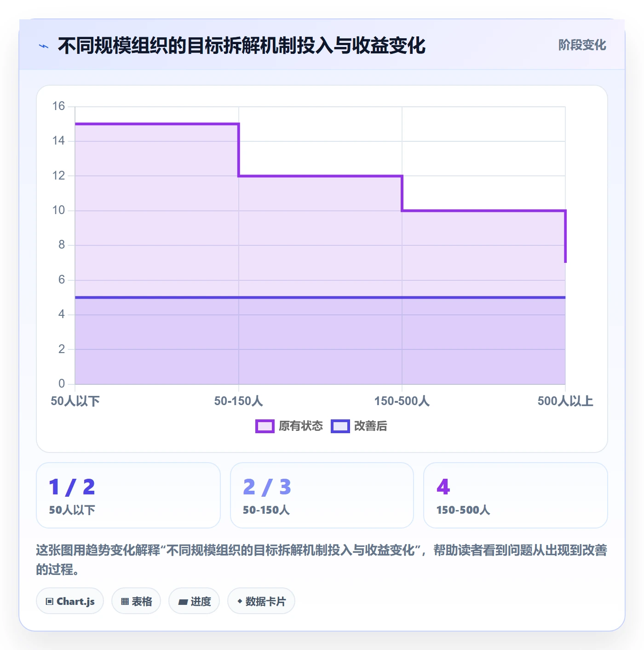
Task: Select the 数据卡片 tag chip
Action: [261, 601]
